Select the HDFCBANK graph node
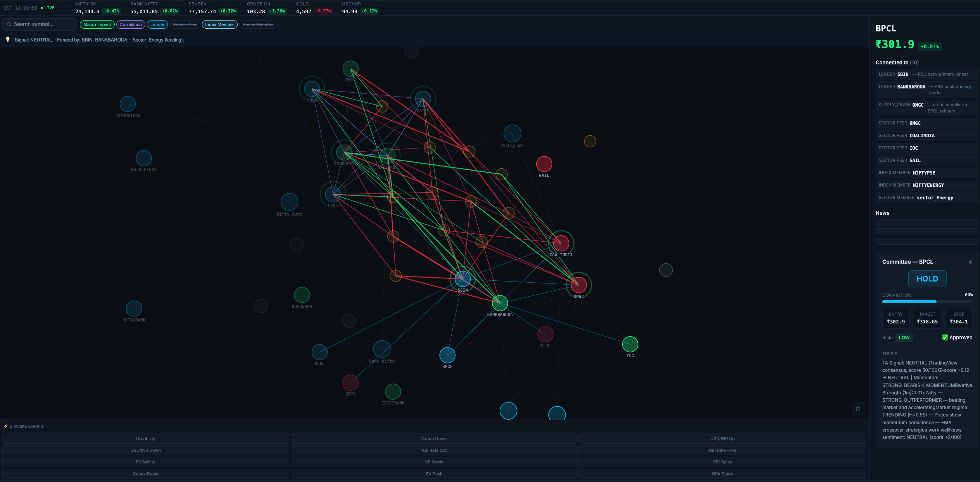The width and height of the screenshot is (980, 482). pos(302,295)
